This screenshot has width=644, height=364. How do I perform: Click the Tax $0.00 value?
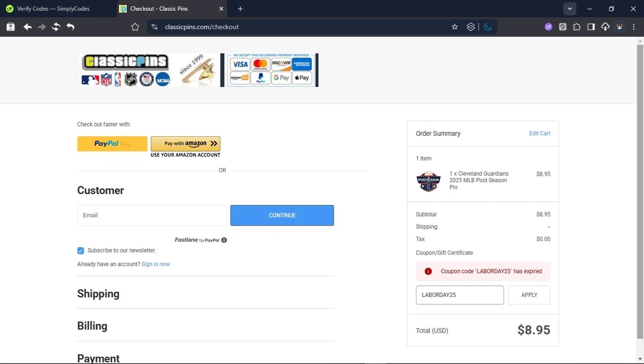click(x=543, y=239)
